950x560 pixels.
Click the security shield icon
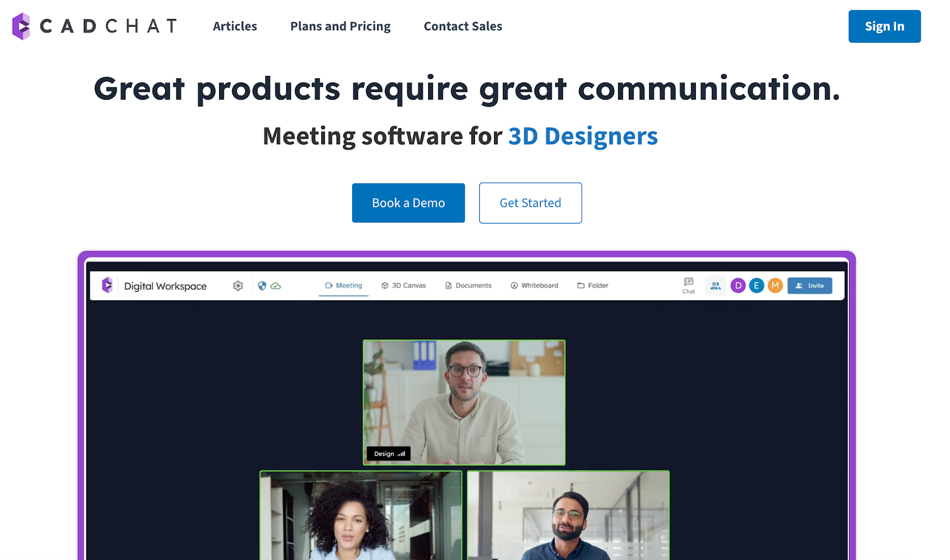point(262,286)
